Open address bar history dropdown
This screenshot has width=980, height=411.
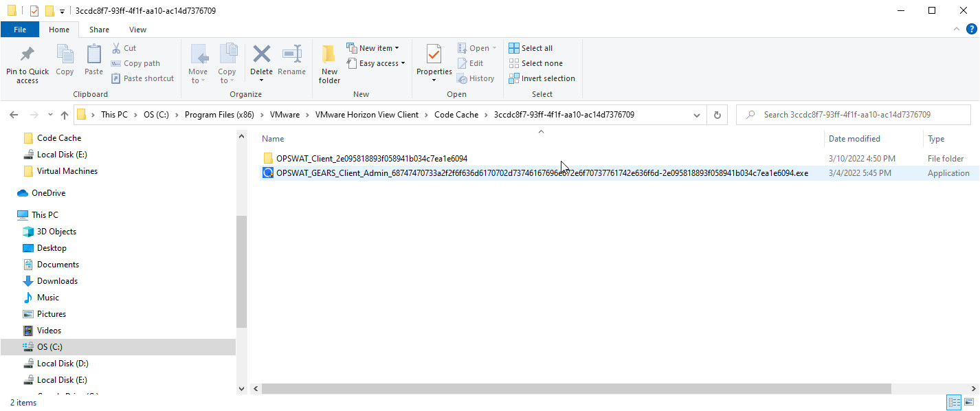(x=697, y=115)
